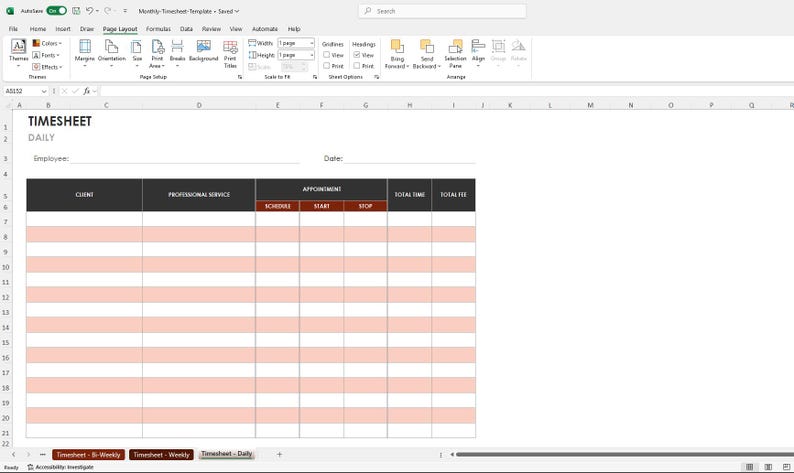The width and height of the screenshot is (794, 473).
Task: Open Page Setup dialog launcher
Action: (x=240, y=77)
